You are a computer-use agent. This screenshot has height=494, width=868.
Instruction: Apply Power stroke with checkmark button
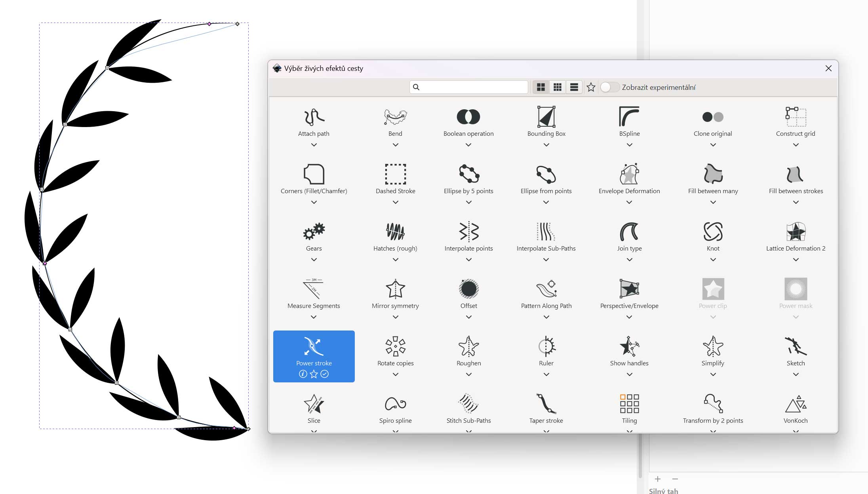(x=325, y=374)
